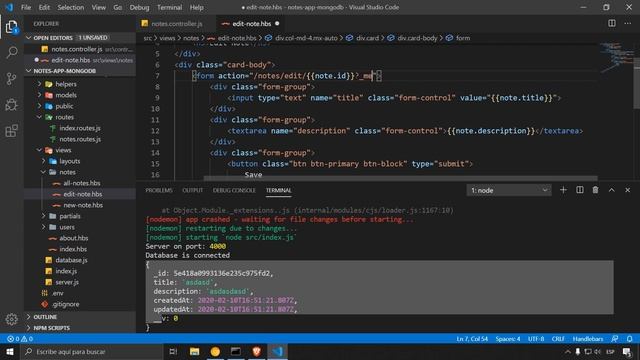
Task: Open the Selection menu
Action: click(71, 7)
